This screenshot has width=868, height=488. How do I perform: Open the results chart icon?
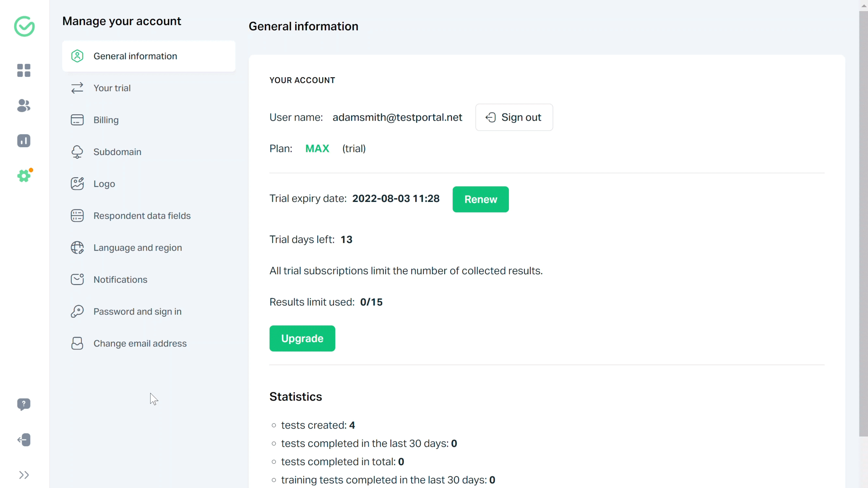[x=24, y=141]
